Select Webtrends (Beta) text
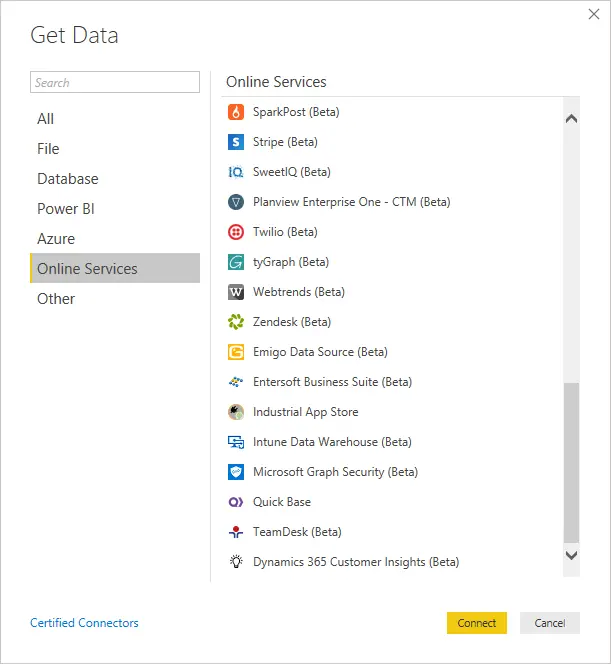 (299, 292)
